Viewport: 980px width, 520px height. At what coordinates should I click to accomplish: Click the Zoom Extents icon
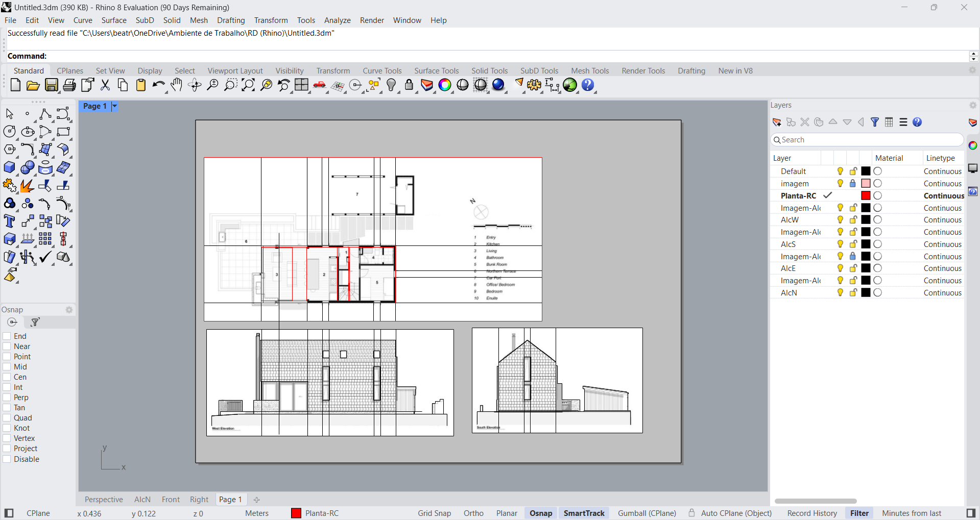[248, 85]
